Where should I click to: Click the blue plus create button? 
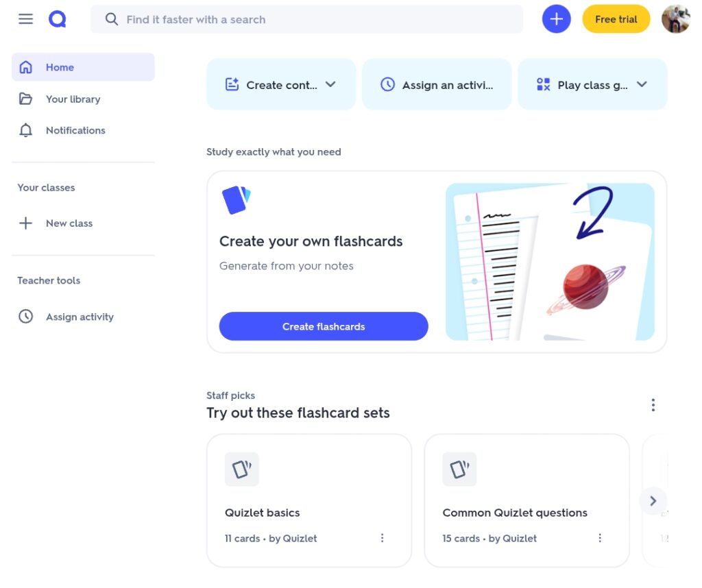point(556,19)
